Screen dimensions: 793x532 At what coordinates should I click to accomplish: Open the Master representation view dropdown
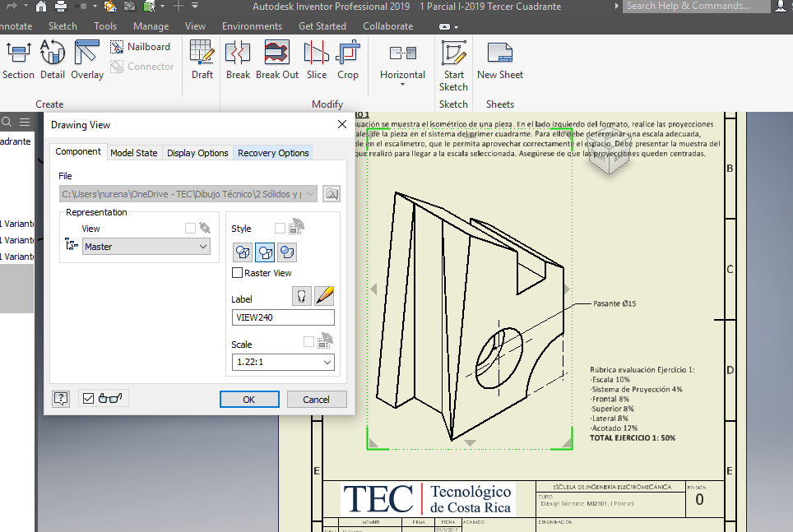(x=146, y=246)
